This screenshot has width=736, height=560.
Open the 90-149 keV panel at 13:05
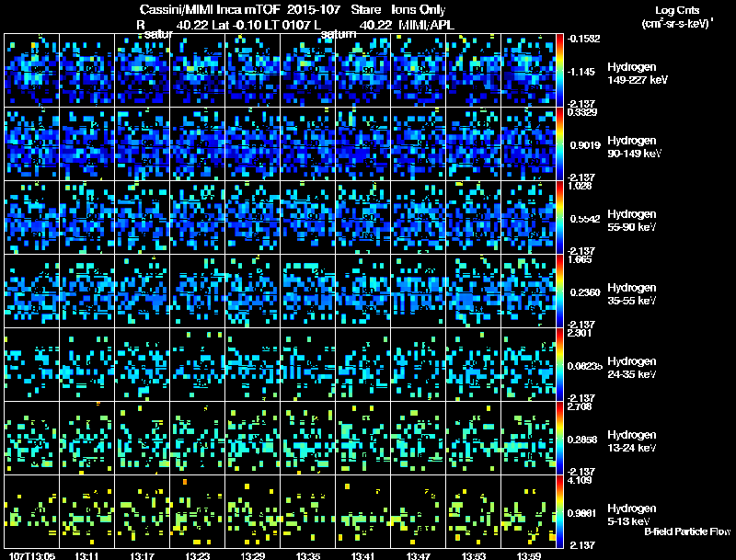coord(32,144)
